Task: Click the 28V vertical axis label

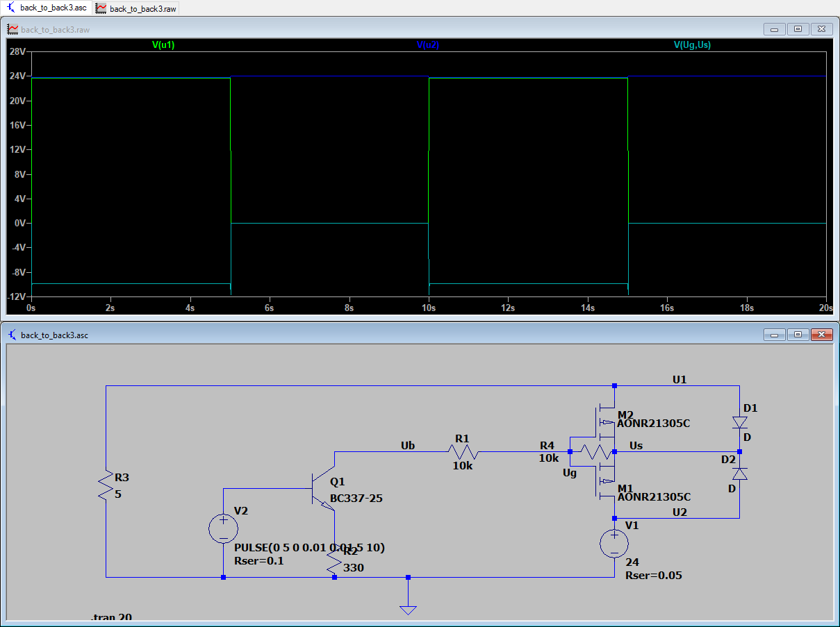Action: (17, 51)
